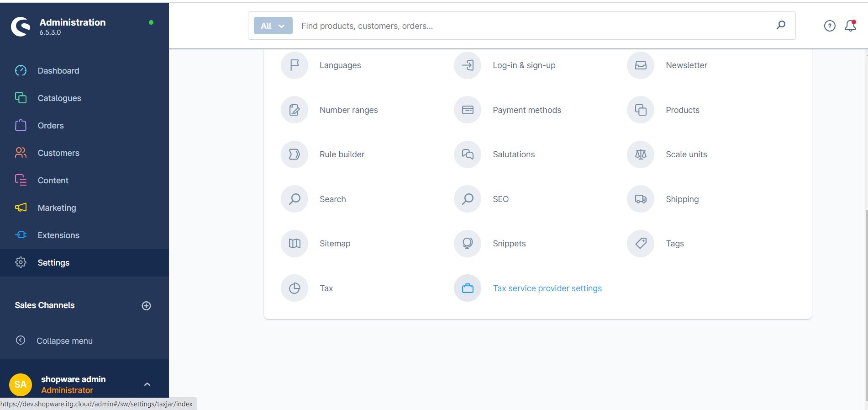
Task: Click the Collapse menu arrow icon
Action: click(x=21, y=340)
